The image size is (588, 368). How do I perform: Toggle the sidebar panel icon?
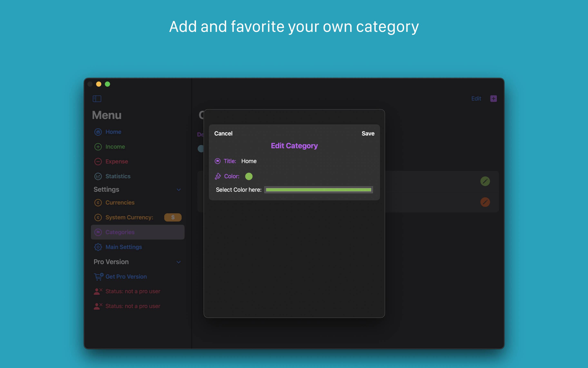(97, 99)
